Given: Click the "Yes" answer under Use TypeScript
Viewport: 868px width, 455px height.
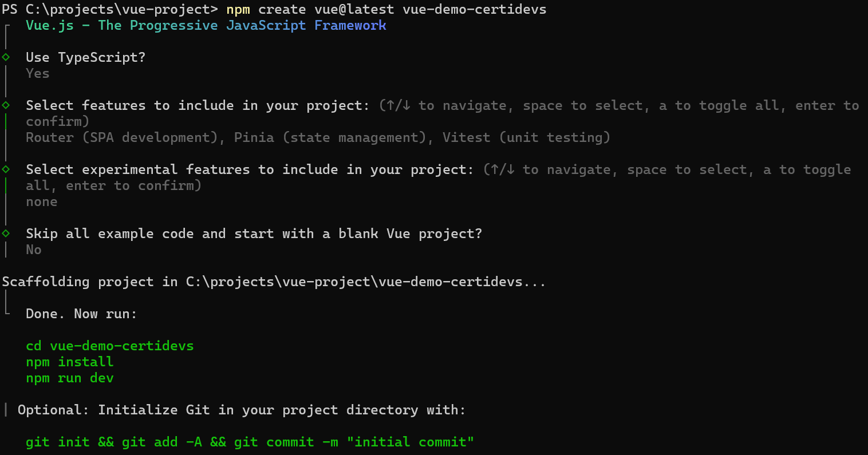Looking at the screenshot, I should pyautogui.click(x=38, y=74).
